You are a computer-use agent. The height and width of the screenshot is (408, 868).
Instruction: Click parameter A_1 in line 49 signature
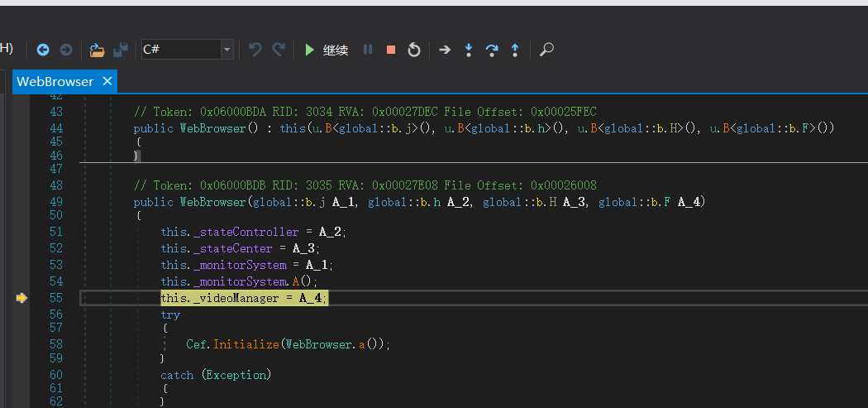[x=342, y=202]
